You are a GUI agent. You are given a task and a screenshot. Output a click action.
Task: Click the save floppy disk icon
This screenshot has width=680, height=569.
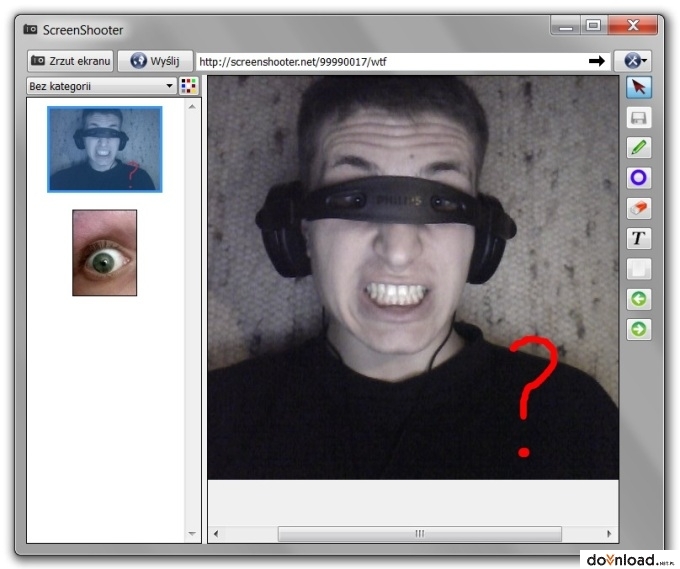tap(639, 118)
